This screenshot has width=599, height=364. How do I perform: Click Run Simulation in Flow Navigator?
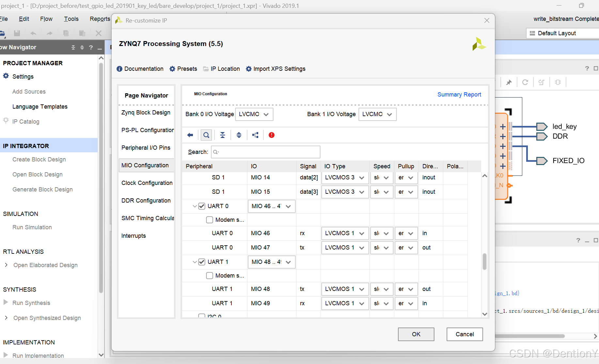(32, 227)
